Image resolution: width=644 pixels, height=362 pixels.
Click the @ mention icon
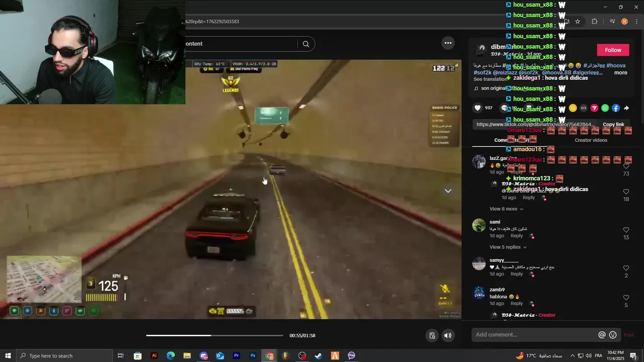coord(602,335)
